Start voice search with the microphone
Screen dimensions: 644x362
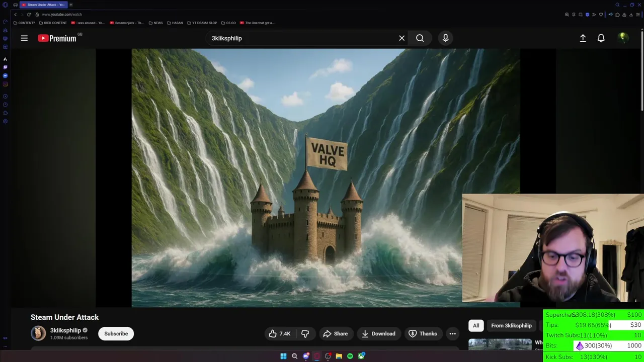pos(445,38)
